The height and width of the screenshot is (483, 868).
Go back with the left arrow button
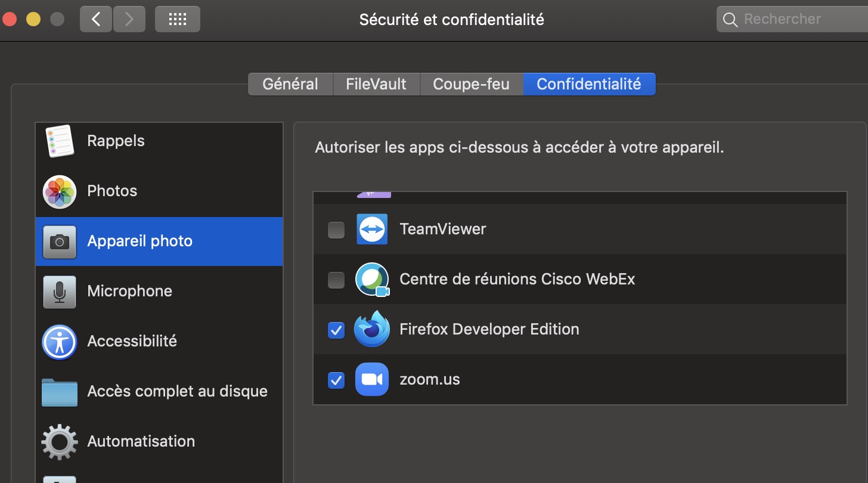[96, 19]
